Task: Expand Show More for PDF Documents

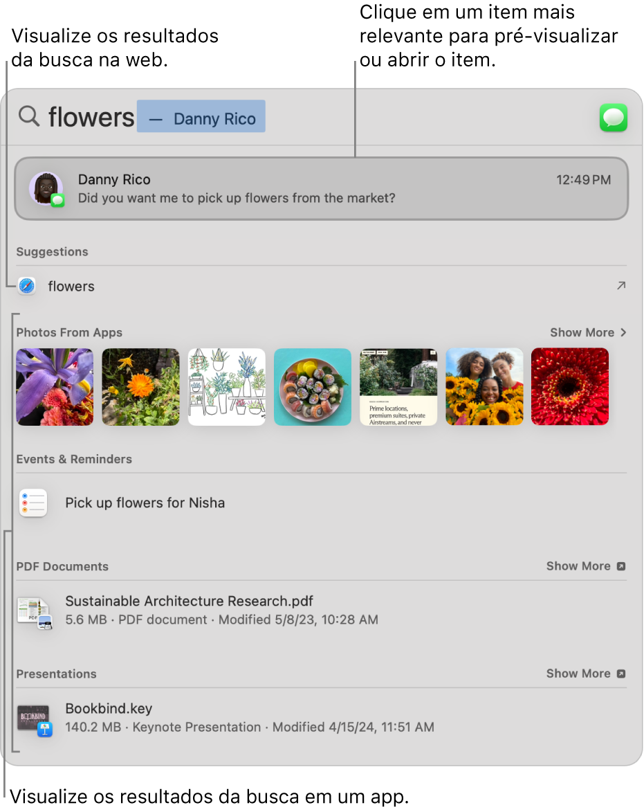Action: coord(586,566)
